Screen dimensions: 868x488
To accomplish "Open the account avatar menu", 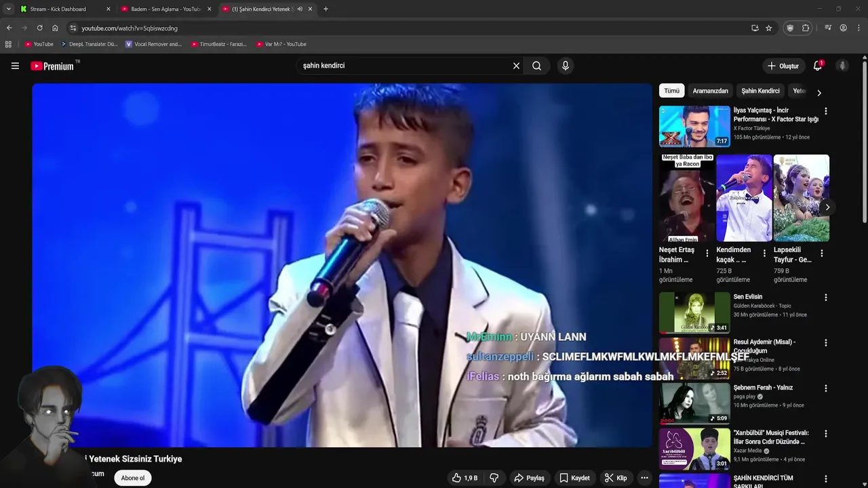I will pos(842,66).
